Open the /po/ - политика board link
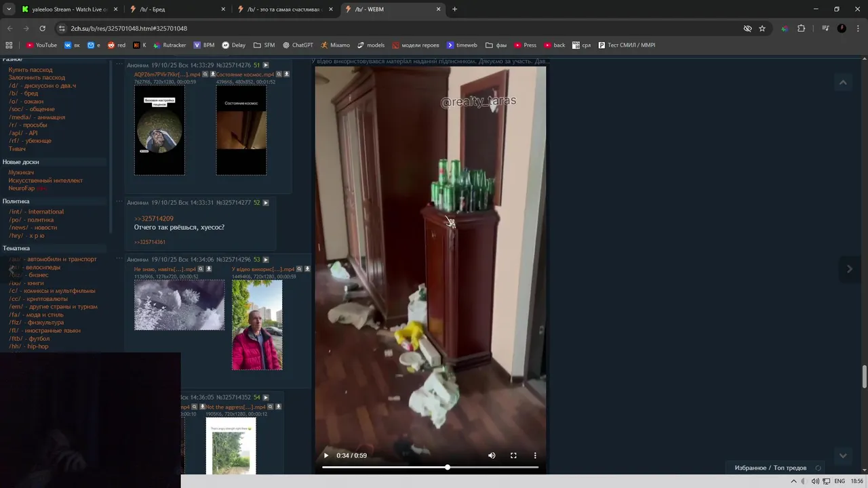This screenshot has height=488, width=868. [31, 220]
